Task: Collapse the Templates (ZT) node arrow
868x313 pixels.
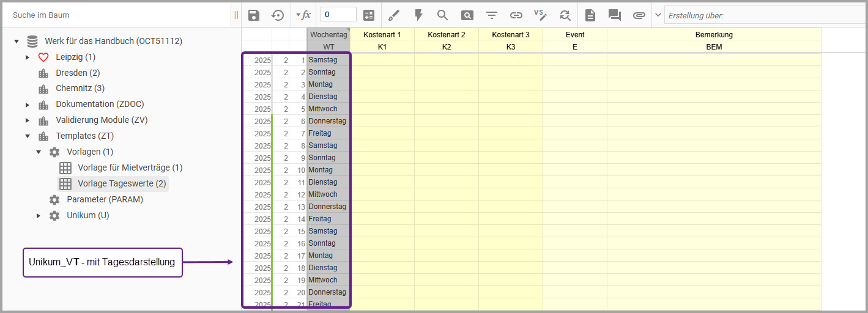Action: 28,136
